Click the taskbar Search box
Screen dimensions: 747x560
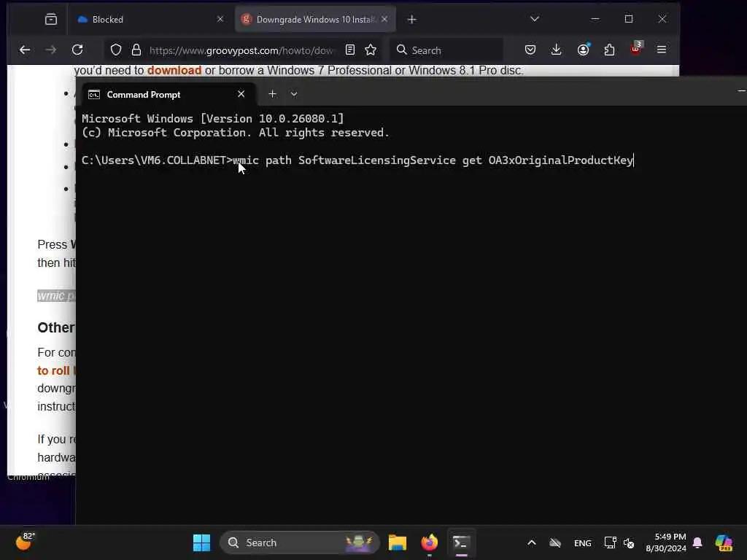[300, 542]
